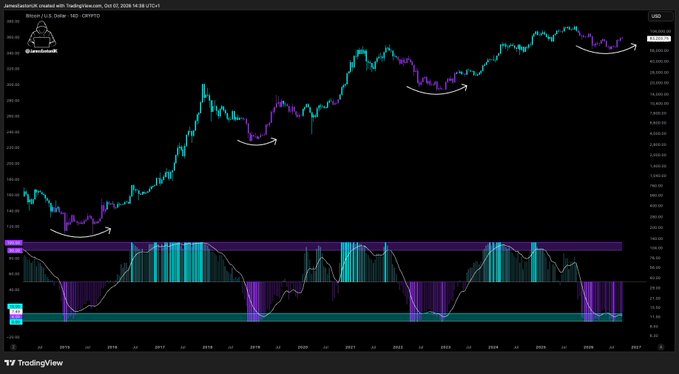Click the 2023 label on the time axis
Screen dimensions: 679x374
(446, 347)
